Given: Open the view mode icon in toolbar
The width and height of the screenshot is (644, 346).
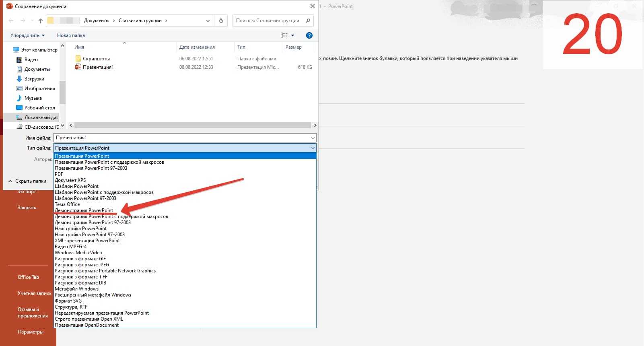Looking at the screenshot, I should pyautogui.click(x=284, y=35).
